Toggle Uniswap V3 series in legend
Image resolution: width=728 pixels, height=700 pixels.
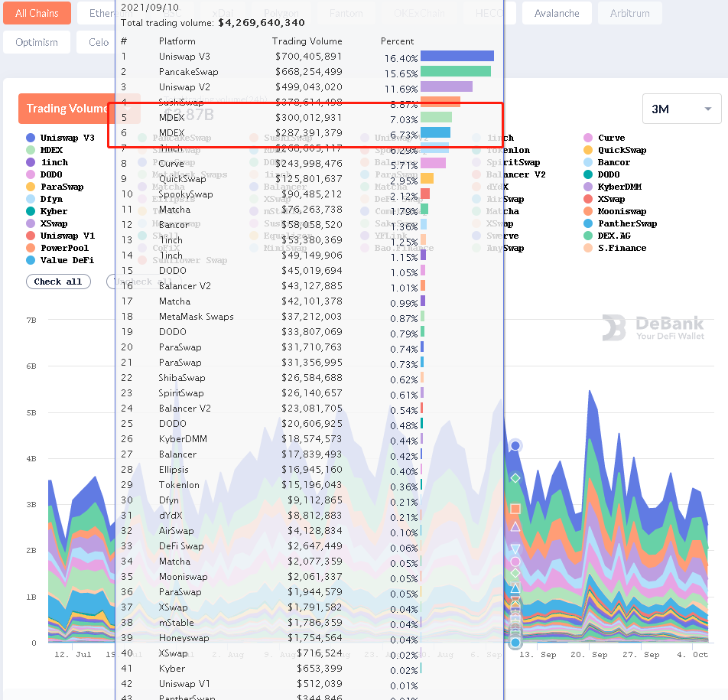click(60, 138)
